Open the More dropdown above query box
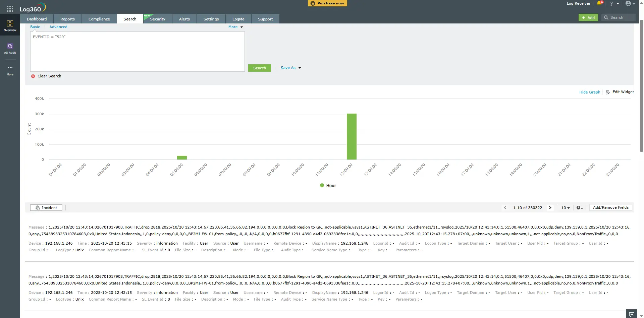Screen dimensions: 644x318 tap(235, 27)
